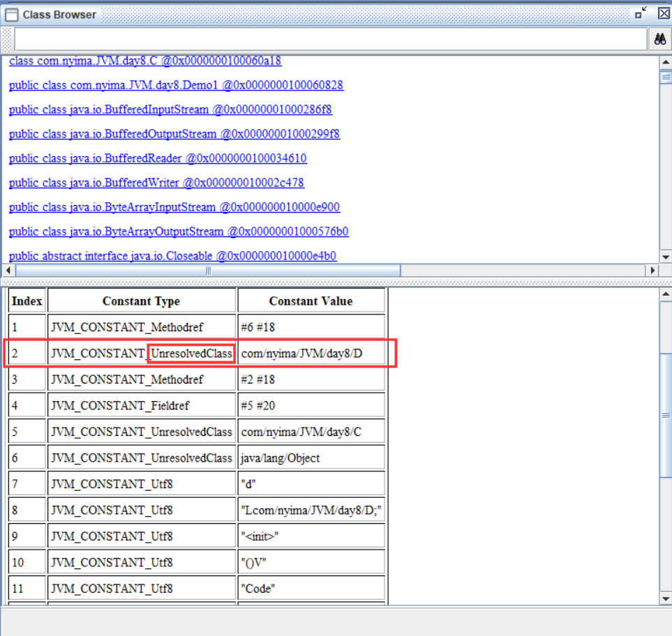The height and width of the screenshot is (636, 672).
Task: Select JVM_CONSTANT_Fieldref type cell
Action: click(142, 406)
